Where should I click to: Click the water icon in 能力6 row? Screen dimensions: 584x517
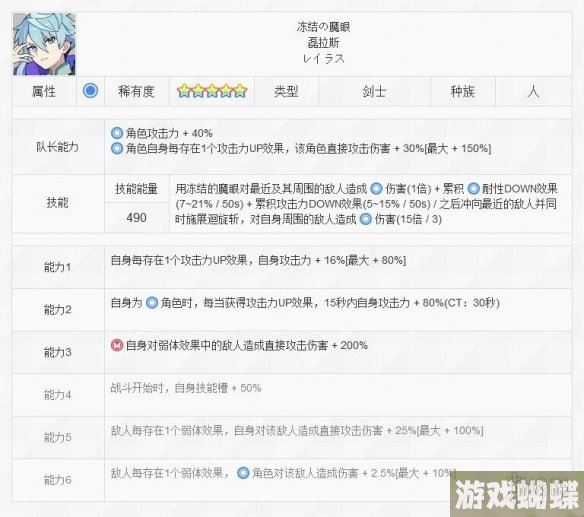click(x=243, y=473)
